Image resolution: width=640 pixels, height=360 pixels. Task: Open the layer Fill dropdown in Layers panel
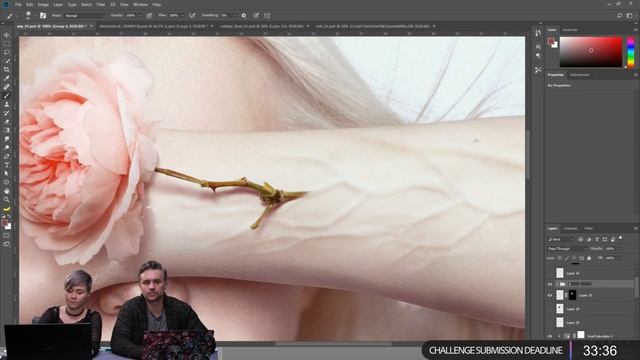[x=618, y=258]
